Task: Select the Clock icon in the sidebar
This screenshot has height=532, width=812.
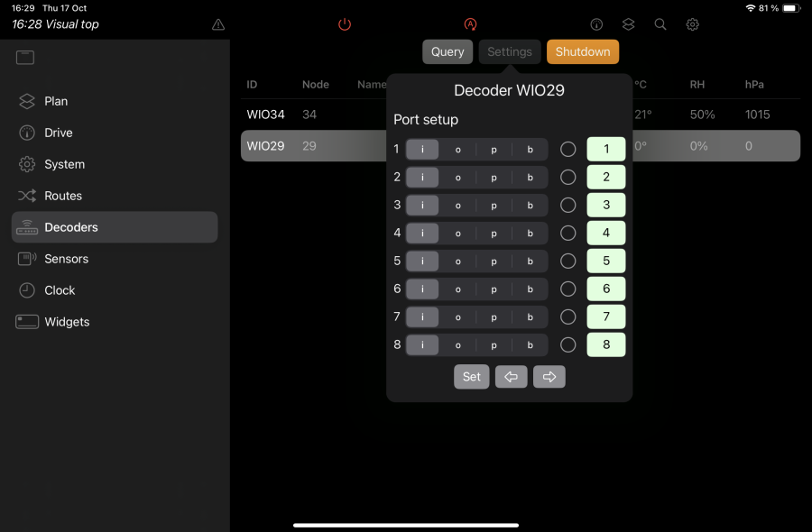Action: [x=27, y=290]
